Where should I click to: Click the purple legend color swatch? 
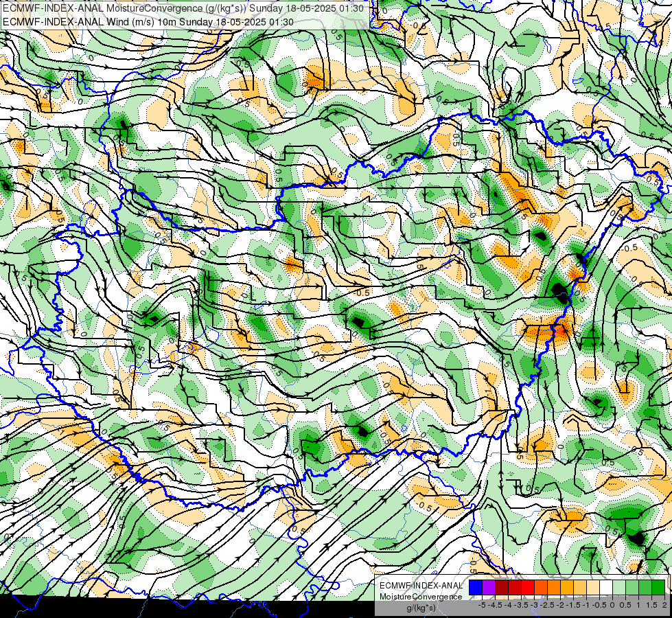pyautogui.click(x=489, y=588)
